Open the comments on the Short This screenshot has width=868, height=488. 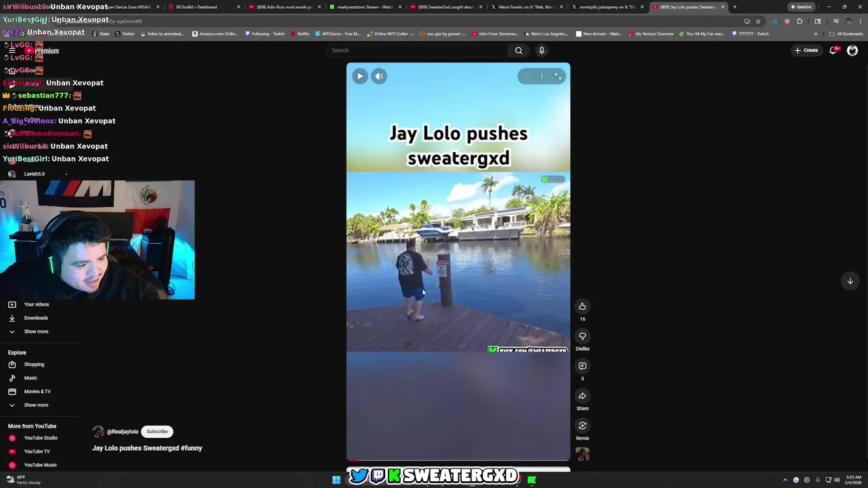pos(582,366)
